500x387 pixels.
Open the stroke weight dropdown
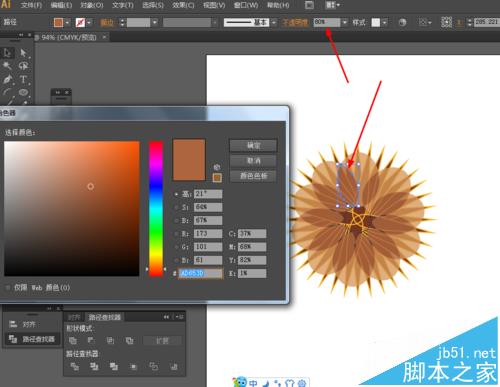[x=155, y=23]
